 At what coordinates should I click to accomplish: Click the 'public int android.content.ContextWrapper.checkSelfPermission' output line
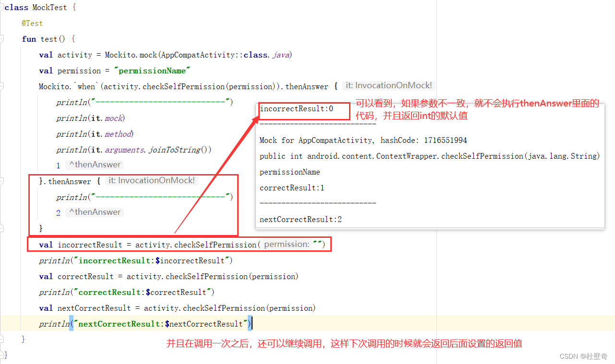430,156
